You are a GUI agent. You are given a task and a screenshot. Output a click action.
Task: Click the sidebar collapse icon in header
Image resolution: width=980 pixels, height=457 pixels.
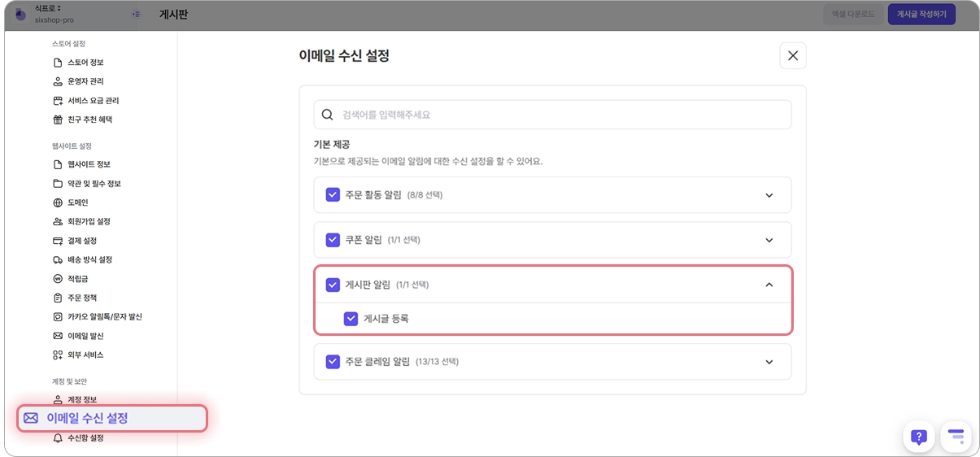[x=136, y=14]
